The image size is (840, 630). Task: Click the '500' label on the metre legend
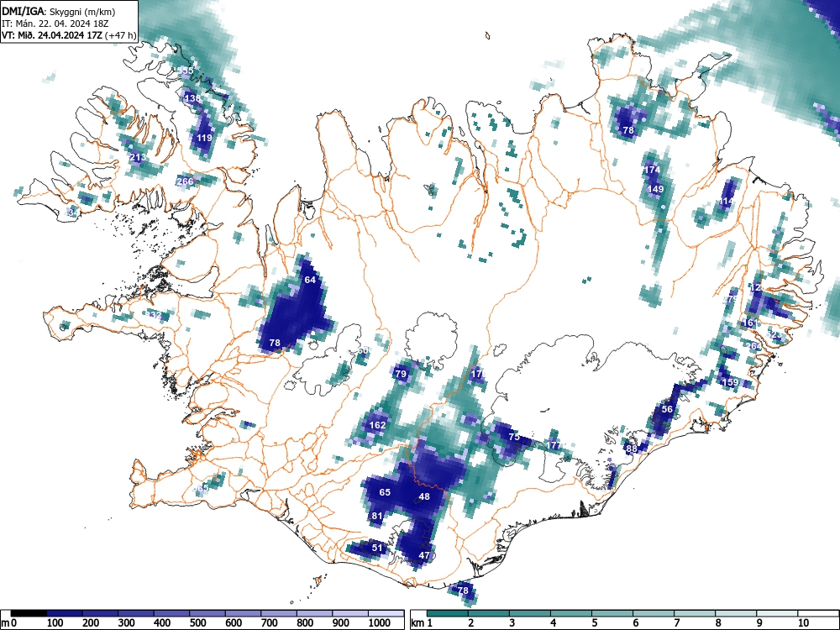197,623
